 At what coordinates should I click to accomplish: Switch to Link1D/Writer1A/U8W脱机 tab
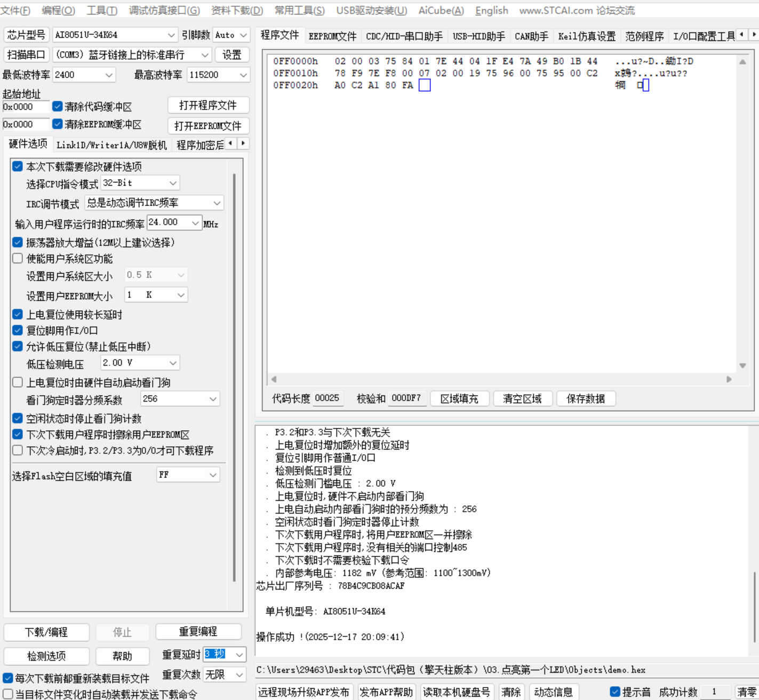111,145
